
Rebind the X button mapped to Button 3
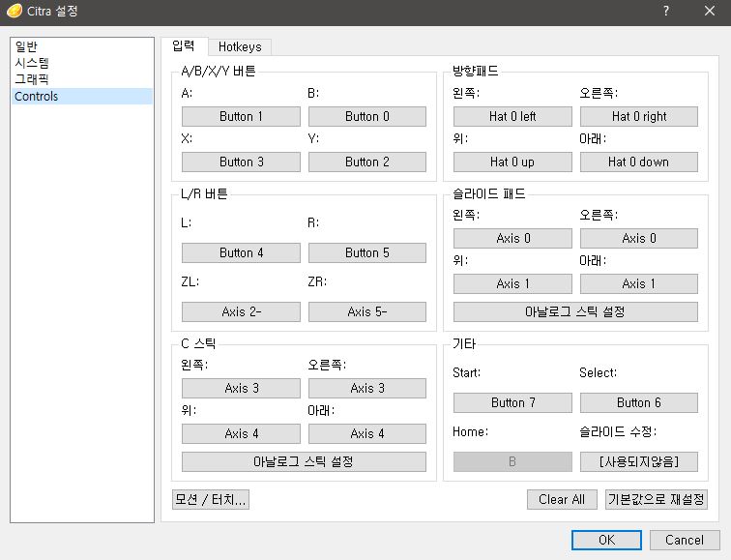(x=241, y=162)
